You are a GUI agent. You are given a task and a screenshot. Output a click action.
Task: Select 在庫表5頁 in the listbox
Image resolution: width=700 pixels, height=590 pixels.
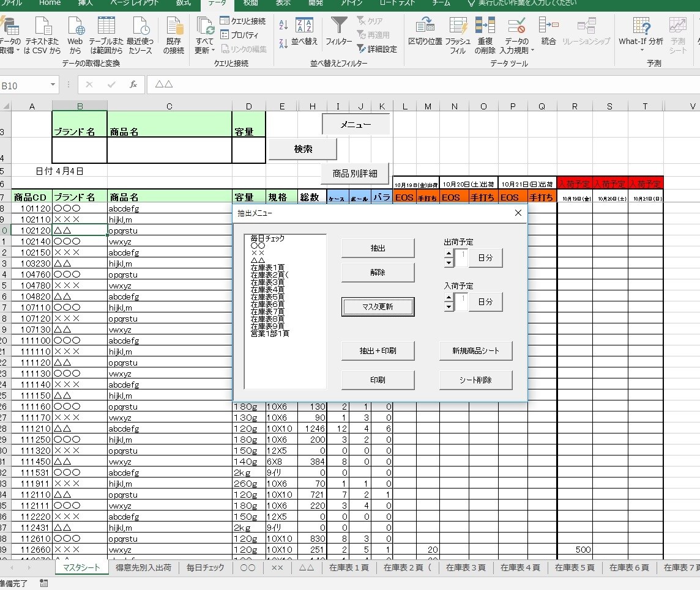(x=267, y=297)
